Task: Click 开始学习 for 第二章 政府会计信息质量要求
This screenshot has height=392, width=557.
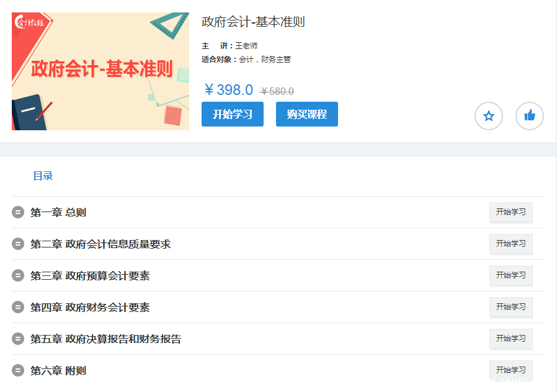Action: point(510,244)
